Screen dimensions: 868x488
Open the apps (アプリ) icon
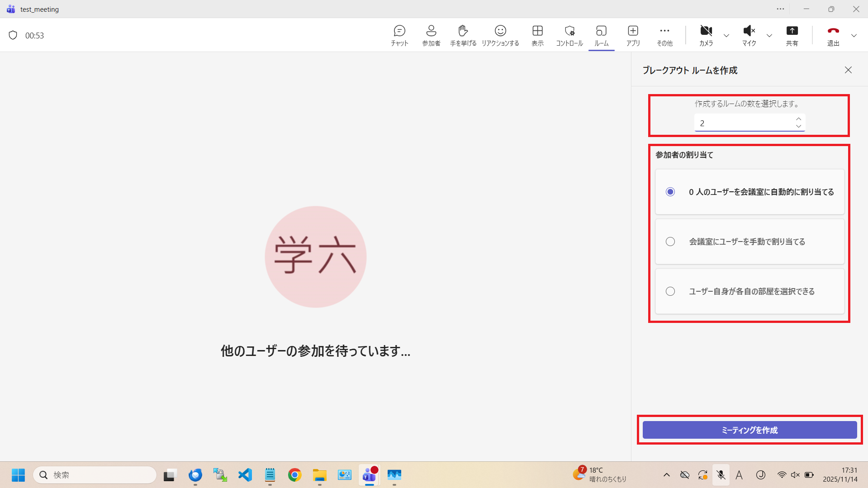pyautogui.click(x=633, y=35)
